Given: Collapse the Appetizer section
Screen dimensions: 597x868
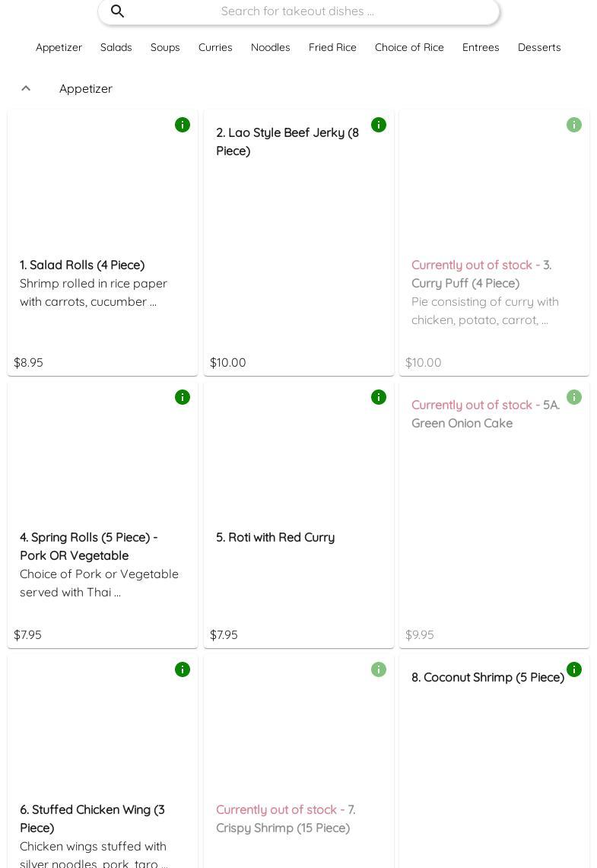Looking at the screenshot, I should pos(26,88).
